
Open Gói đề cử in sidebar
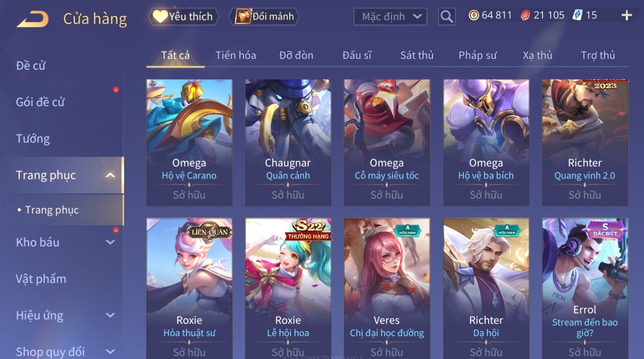[x=40, y=102]
